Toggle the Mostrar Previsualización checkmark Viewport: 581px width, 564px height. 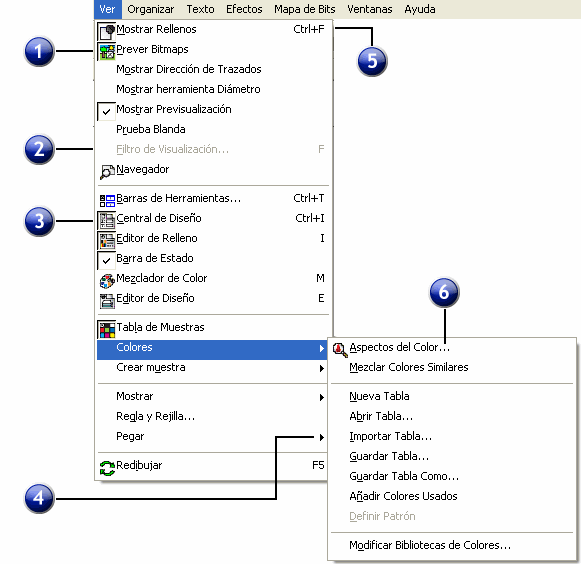point(106,111)
